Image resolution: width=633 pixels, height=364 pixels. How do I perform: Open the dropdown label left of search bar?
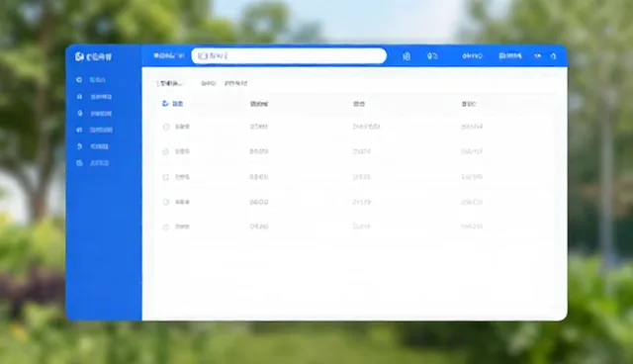click(169, 55)
